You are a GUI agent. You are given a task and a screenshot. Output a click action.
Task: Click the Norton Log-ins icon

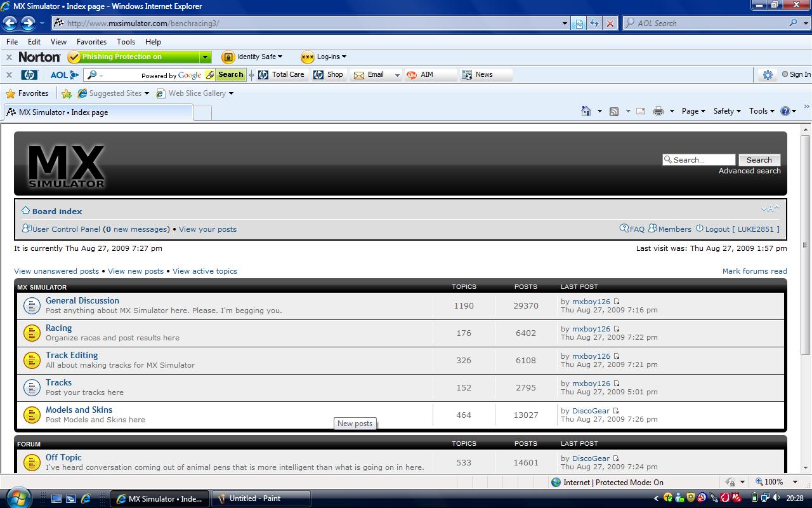point(308,57)
